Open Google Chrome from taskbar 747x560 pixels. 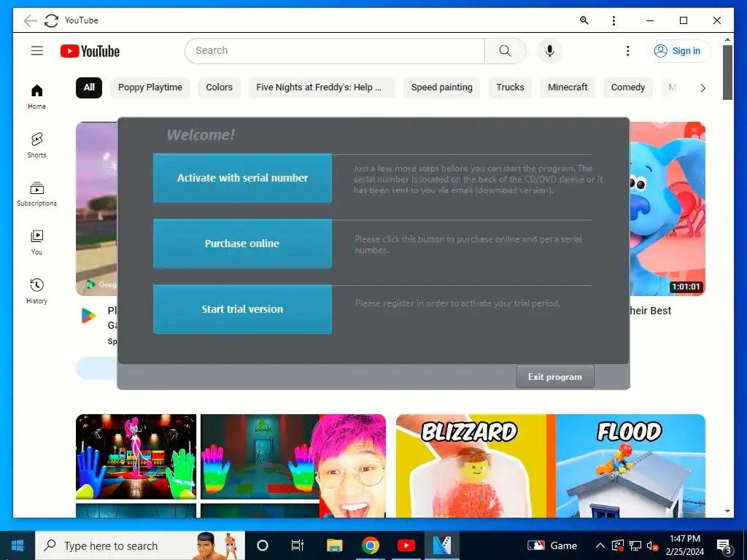[x=370, y=545]
